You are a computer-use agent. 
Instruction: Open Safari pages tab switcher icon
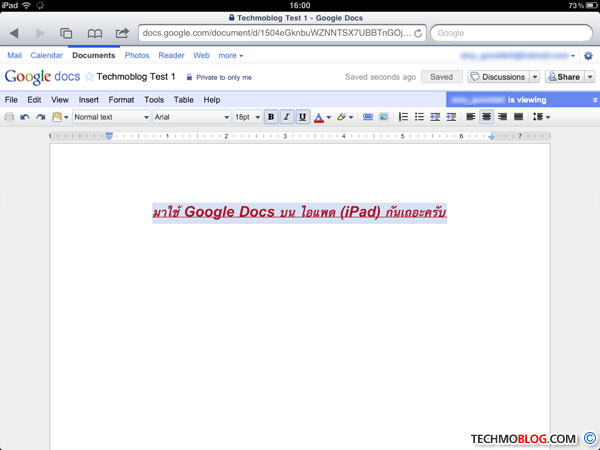click(x=66, y=33)
